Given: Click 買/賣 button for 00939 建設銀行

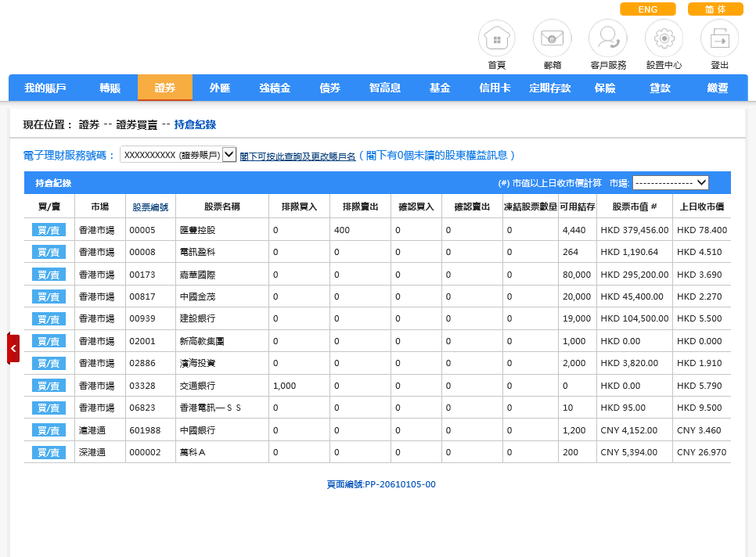Looking at the screenshot, I should [x=49, y=319].
